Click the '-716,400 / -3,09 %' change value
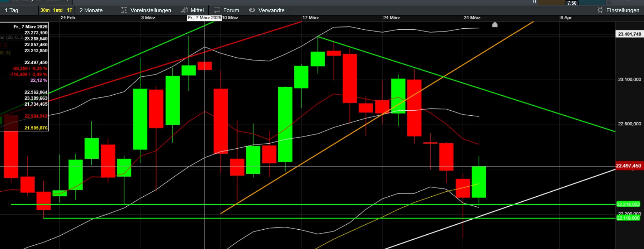 28,75
